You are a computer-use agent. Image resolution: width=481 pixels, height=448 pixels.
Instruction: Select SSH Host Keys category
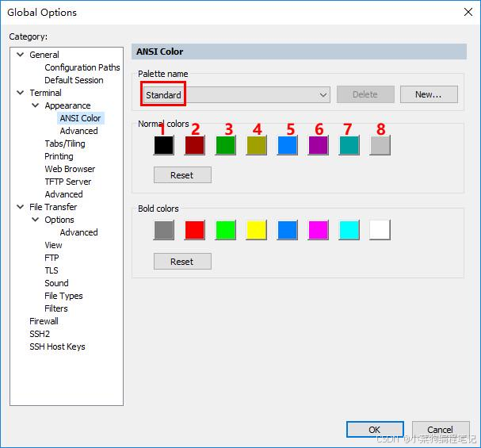(x=57, y=347)
